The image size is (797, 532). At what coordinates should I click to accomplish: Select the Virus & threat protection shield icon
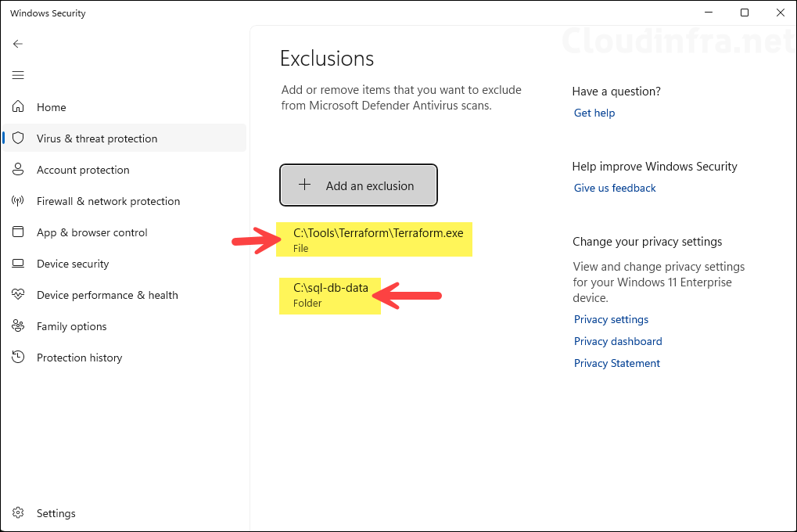pyautogui.click(x=17, y=138)
